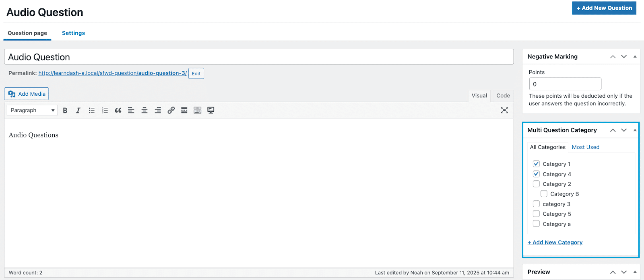Screen dimensions: 644x280
Task: Move Negative Marking panel down
Action: tap(624, 57)
